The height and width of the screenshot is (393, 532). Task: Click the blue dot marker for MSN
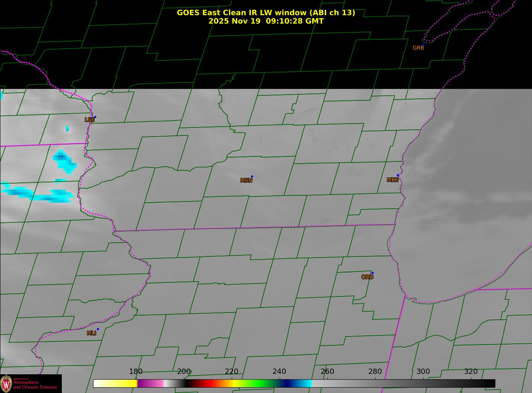pos(252,177)
